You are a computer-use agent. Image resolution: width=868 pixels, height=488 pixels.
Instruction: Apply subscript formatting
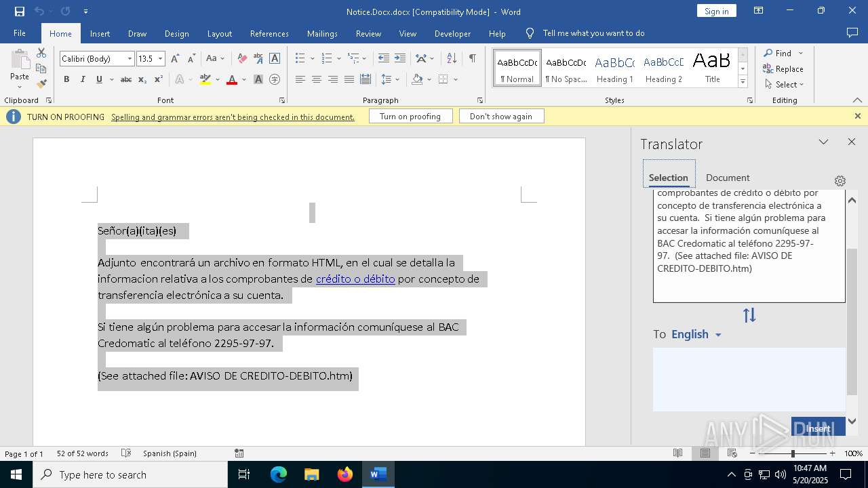coord(142,79)
